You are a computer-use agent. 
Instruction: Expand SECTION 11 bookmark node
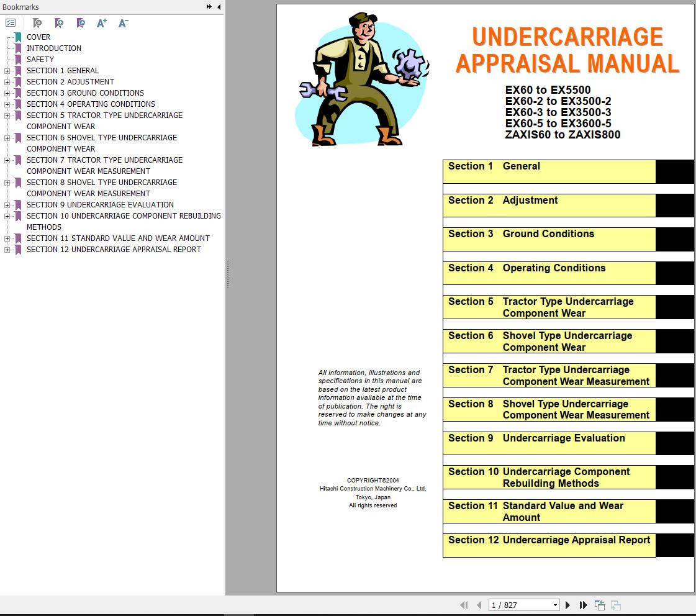coord(7,238)
